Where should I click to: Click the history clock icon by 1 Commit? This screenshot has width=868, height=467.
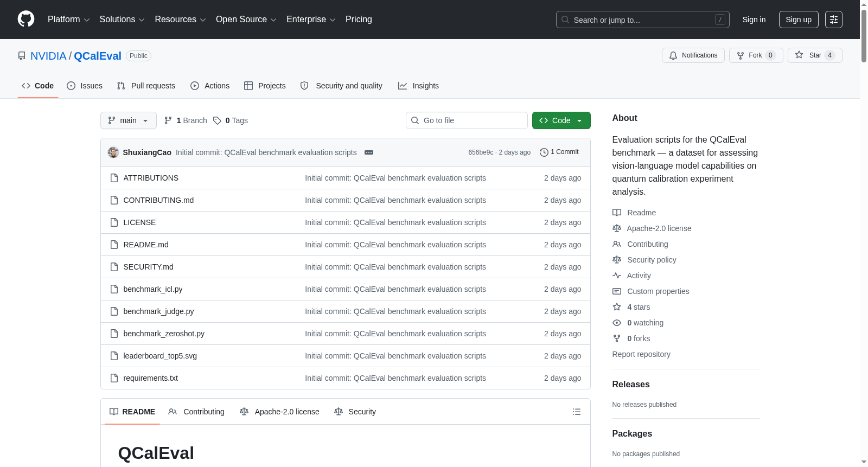[544, 152]
